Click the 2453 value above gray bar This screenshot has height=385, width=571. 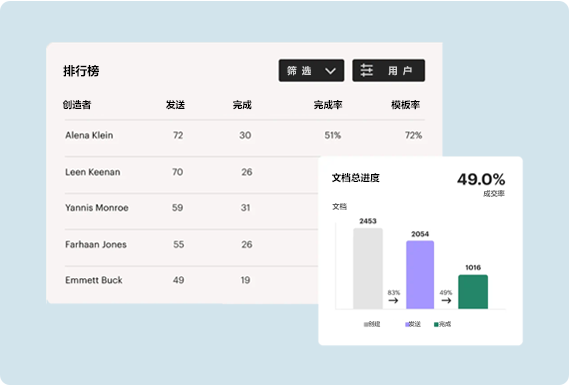pyautogui.click(x=368, y=221)
